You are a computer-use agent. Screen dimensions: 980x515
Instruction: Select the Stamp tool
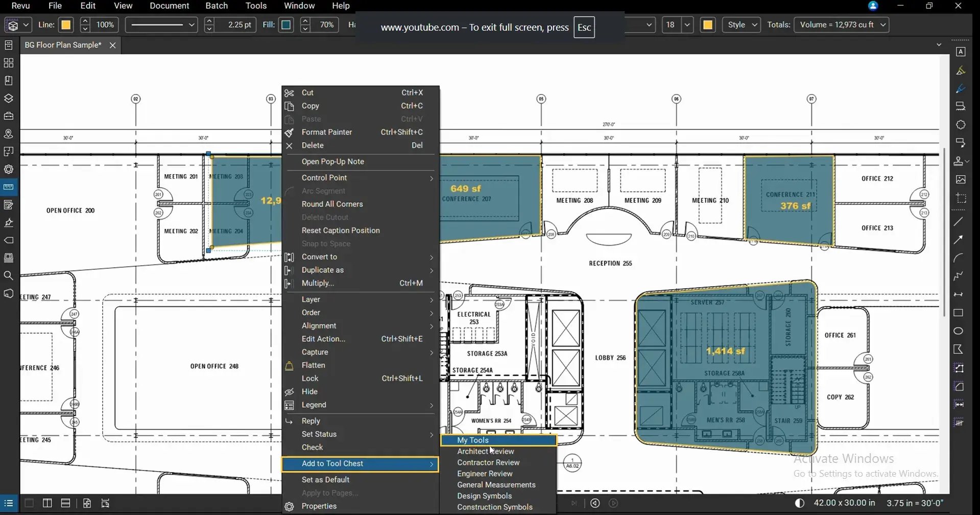(x=959, y=161)
